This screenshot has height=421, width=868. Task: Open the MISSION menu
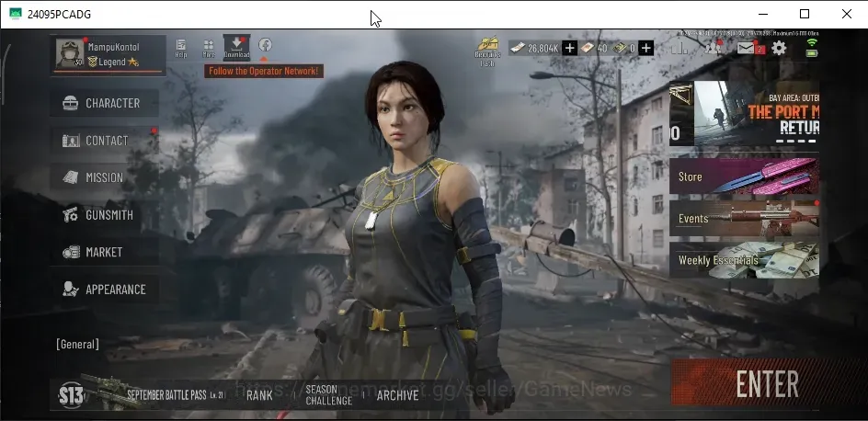(104, 177)
